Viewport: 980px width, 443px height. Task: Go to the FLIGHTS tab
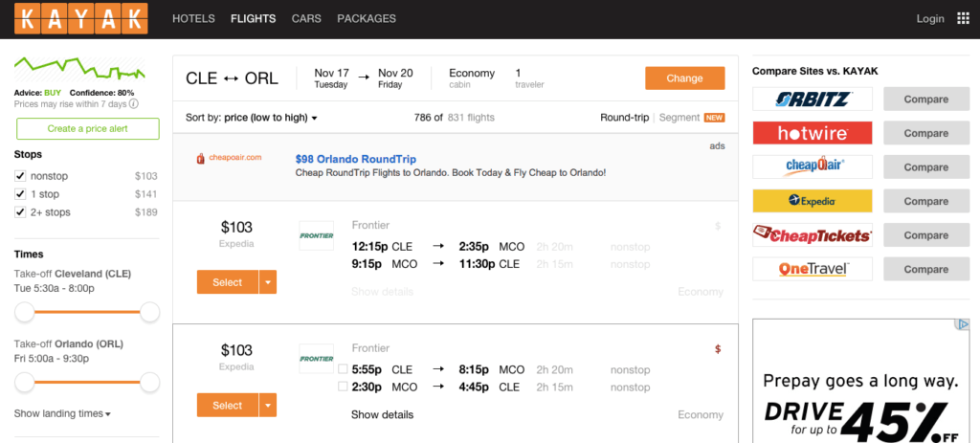(x=253, y=19)
